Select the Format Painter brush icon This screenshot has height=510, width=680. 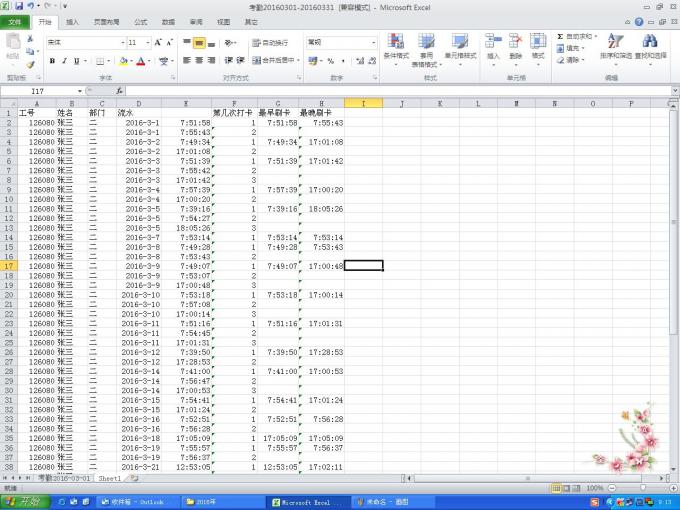pyautogui.click(x=30, y=65)
